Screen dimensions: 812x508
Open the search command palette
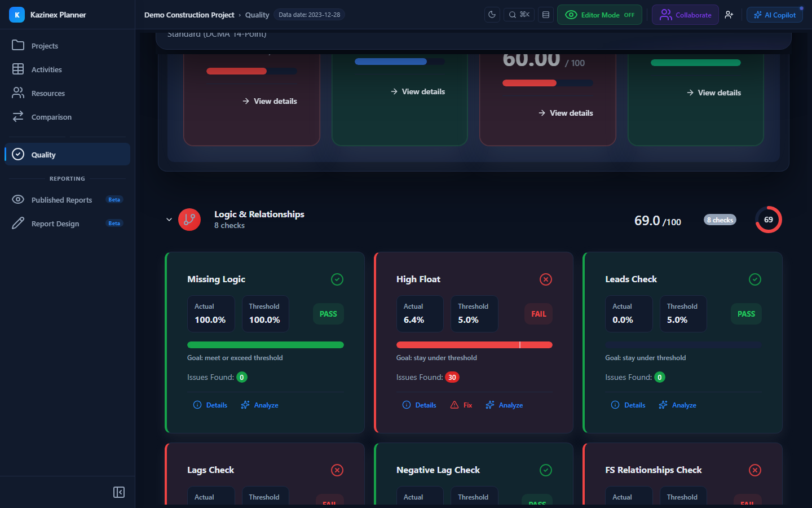coord(519,15)
